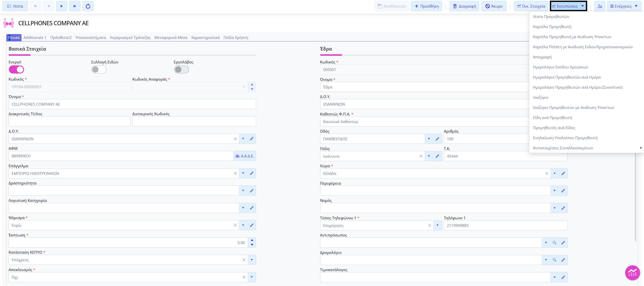Click the Λίστα button

15,6
